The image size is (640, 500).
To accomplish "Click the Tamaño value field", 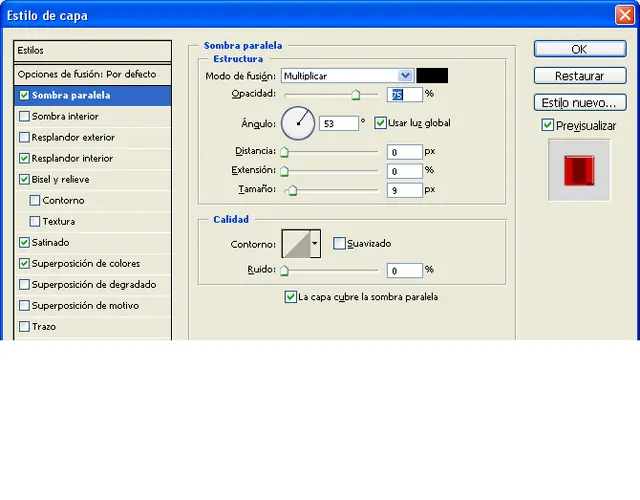I will pyautogui.click(x=404, y=190).
